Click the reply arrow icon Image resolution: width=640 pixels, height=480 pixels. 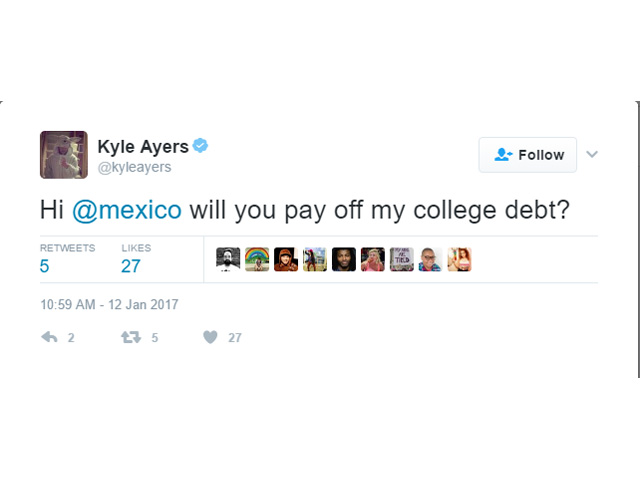pyautogui.click(x=49, y=337)
